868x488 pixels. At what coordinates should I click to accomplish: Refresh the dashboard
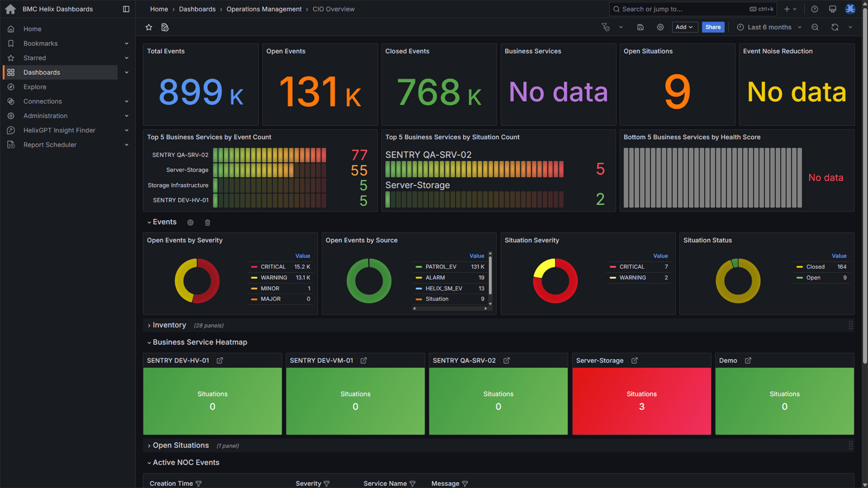[835, 28]
